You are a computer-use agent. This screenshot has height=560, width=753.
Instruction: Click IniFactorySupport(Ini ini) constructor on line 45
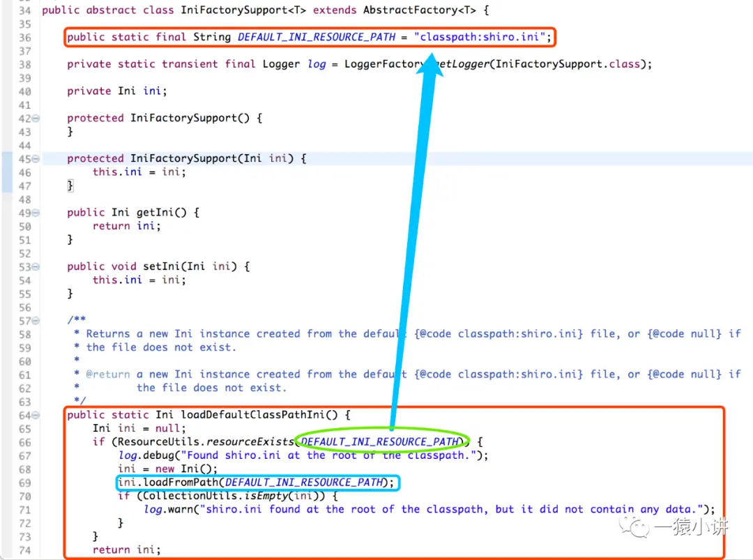[212, 158]
